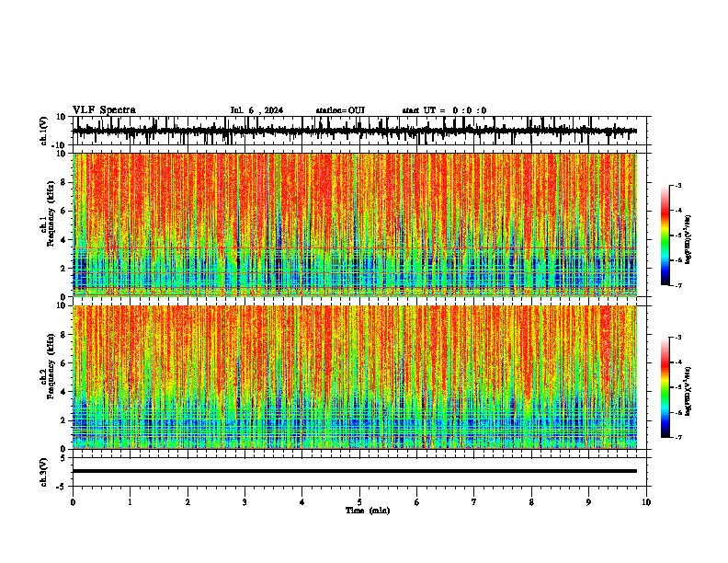Image resolution: width=728 pixels, height=563 pixels.
Task: Click time axis tick label "3"
Action: coord(245,502)
